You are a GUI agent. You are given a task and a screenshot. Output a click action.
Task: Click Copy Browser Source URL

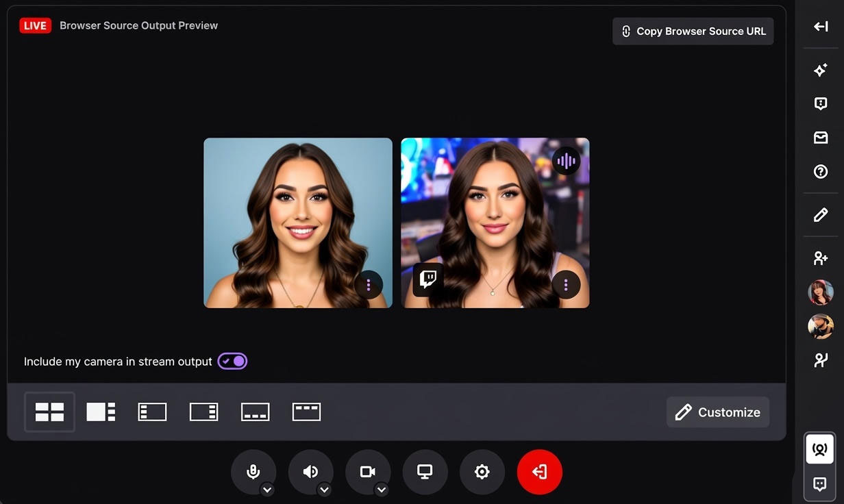click(693, 31)
